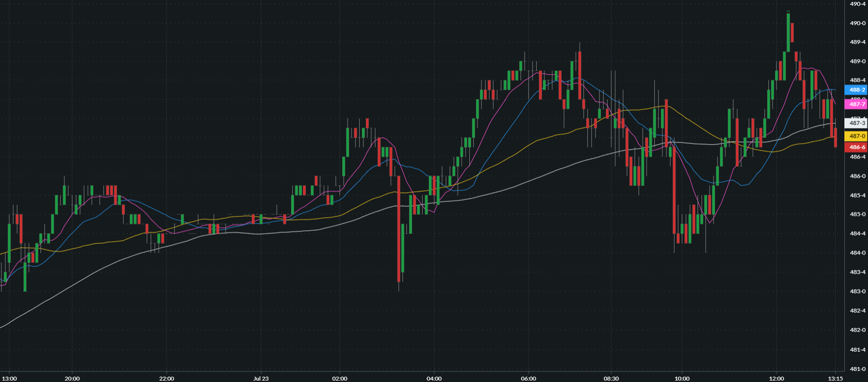Click the 486-0 price axis label

[857, 176]
